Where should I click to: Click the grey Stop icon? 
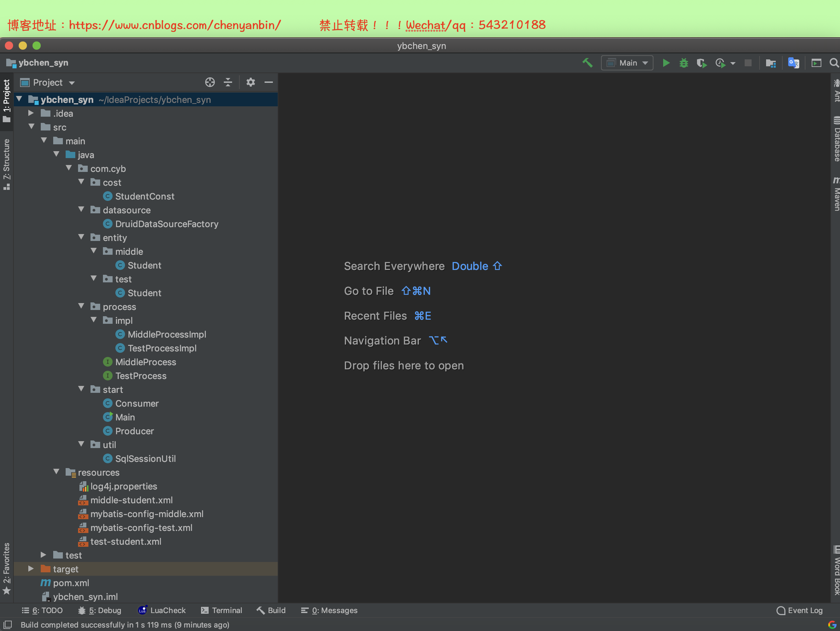[x=748, y=63]
